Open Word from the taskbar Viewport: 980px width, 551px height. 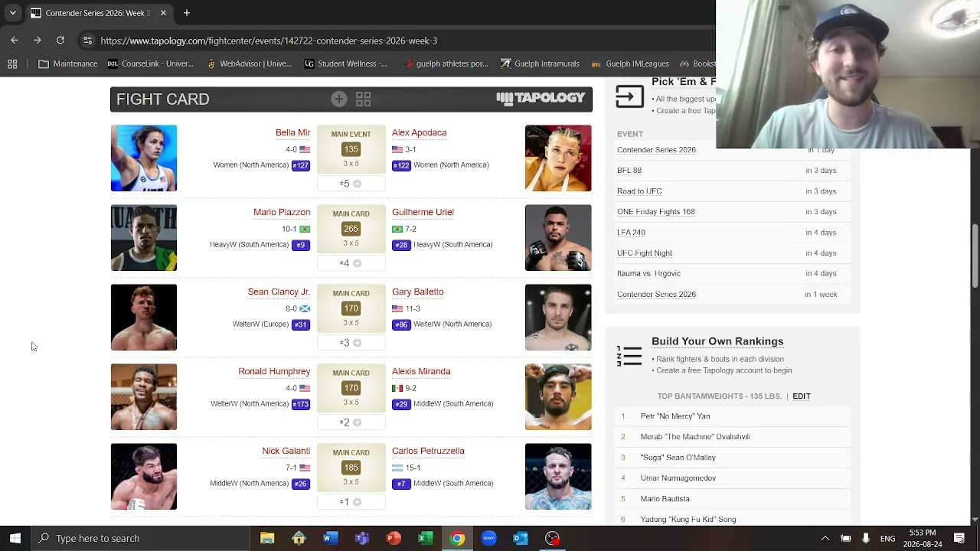[x=330, y=538]
